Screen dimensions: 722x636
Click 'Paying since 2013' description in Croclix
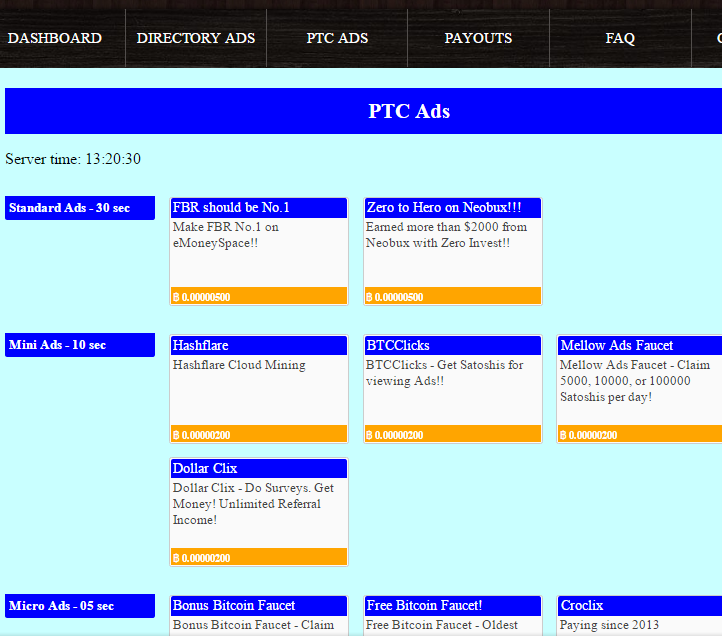click(x=609, y=625)
